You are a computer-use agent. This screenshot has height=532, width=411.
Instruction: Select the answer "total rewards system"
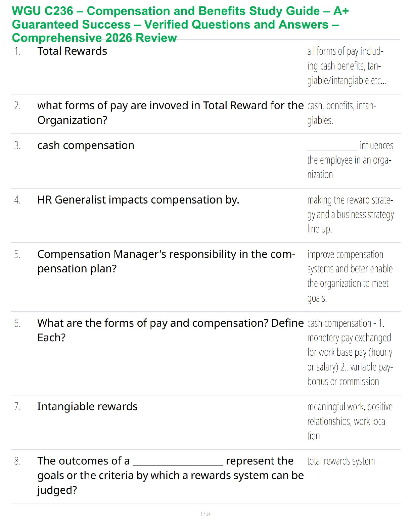pyautogui.click(x=341, y=461)
